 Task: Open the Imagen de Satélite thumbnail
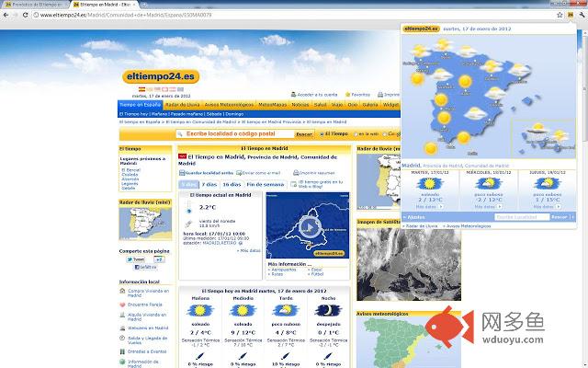click(409, 264)
